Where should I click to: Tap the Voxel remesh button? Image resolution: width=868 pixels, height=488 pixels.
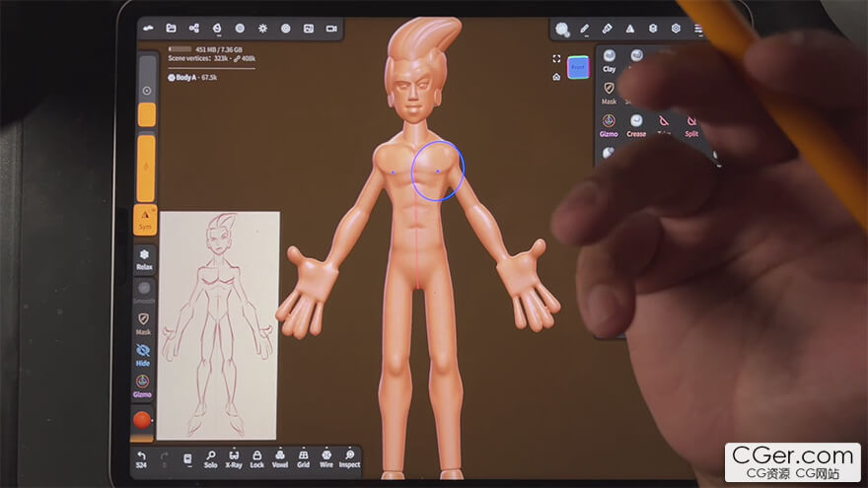pyautogui.click(x=279, y=459)
